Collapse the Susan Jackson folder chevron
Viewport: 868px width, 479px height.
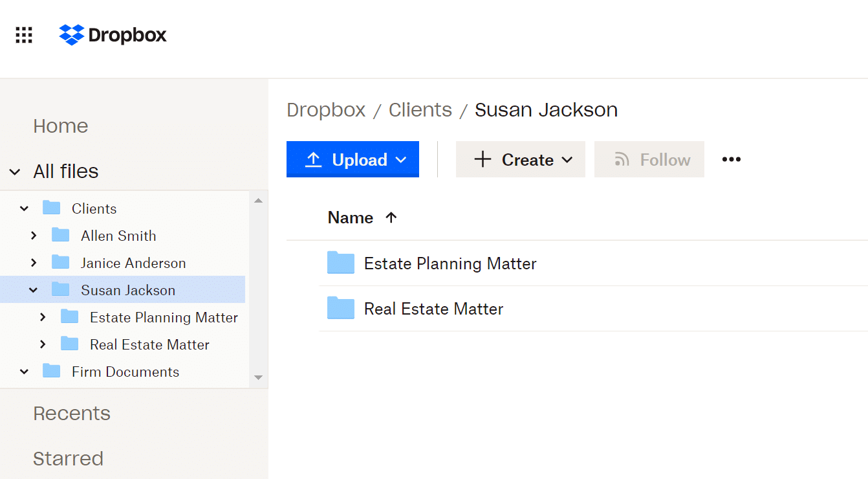click(x=34, y=290)
